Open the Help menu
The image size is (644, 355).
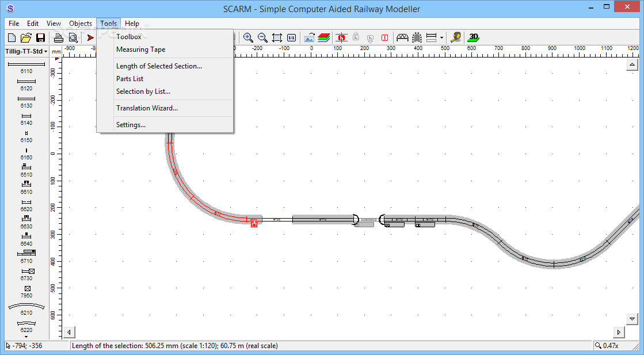132,24
